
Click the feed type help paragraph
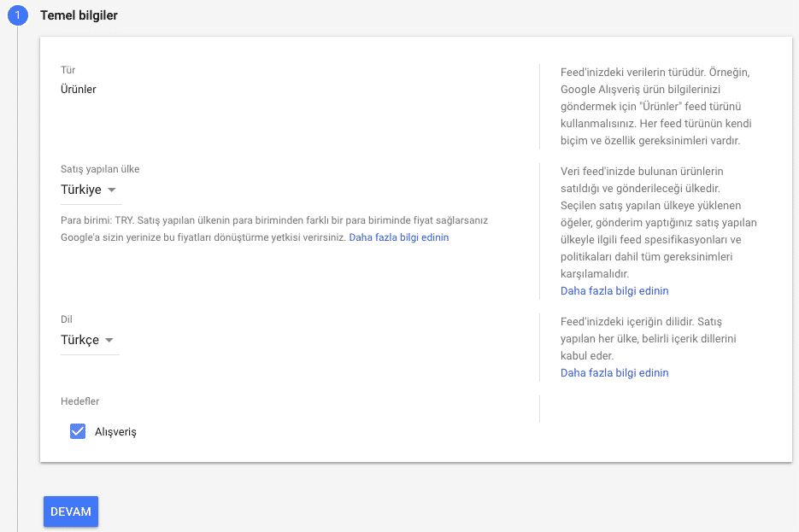click(x=656, y=107)
